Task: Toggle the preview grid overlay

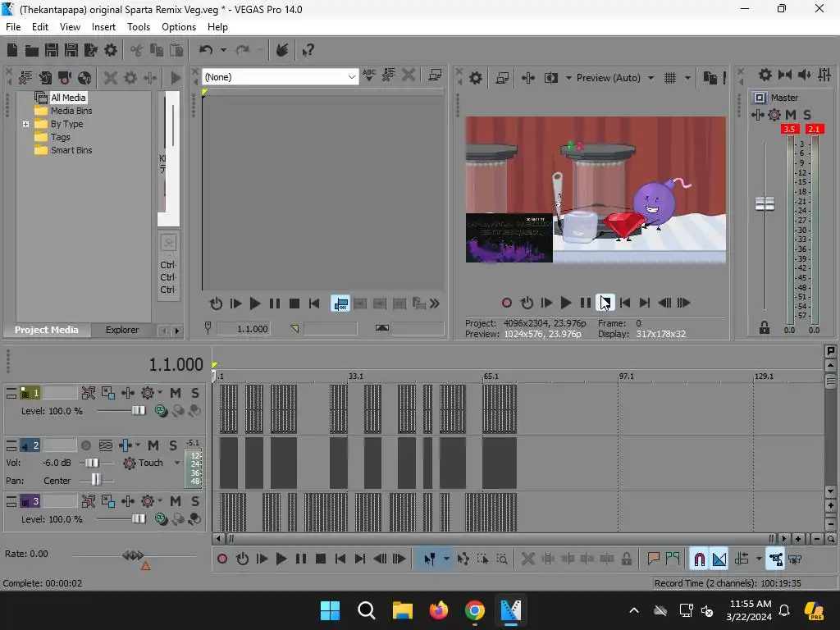Action: coord(670,78)
